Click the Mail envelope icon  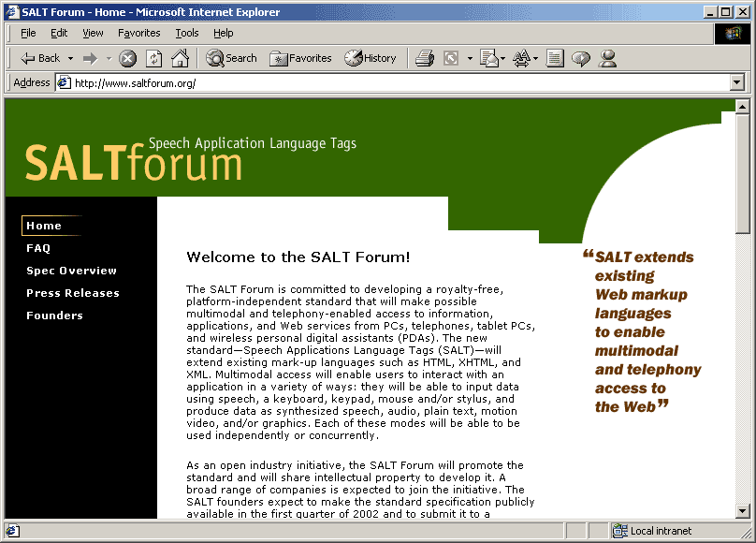click(489, 58)
